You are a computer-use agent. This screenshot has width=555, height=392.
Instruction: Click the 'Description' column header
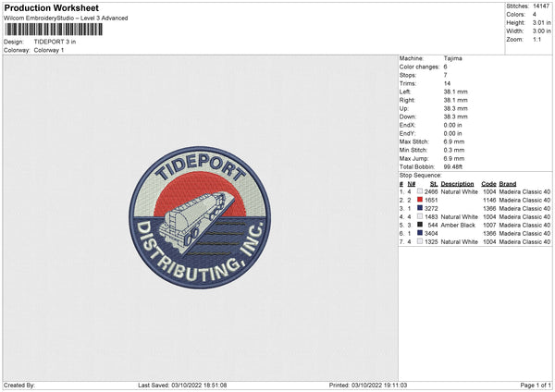(457, 184)
